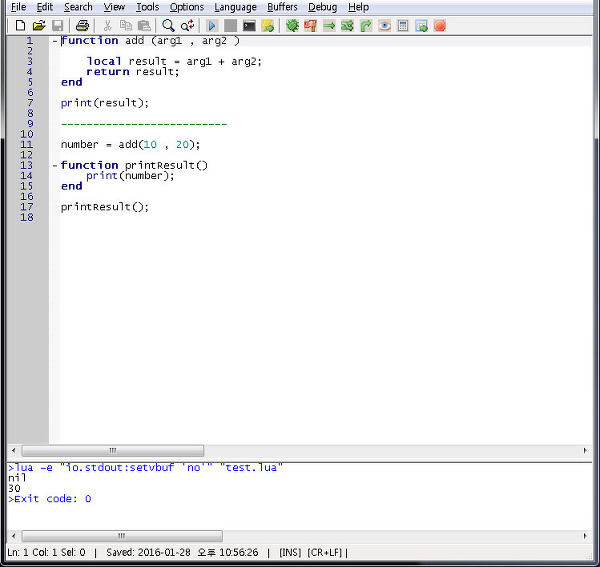Click the [INS] indicator in status bar
Screen dimensions: 600x567
(x=290, y=552)
